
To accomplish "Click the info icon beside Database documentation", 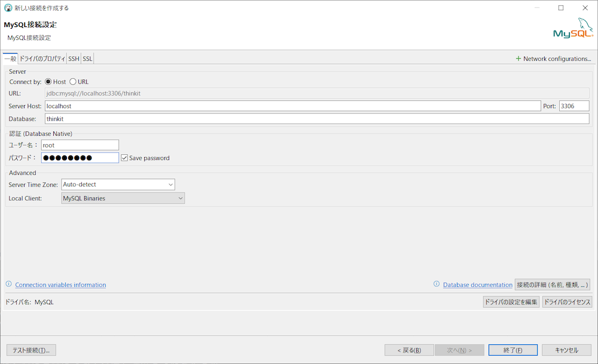I will tap(437, 284).
